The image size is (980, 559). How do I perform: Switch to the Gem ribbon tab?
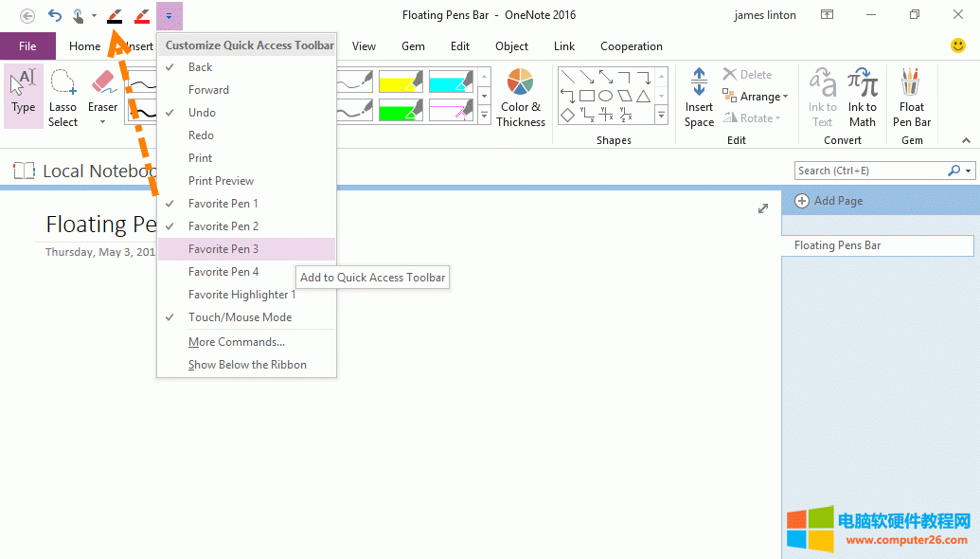413,46
